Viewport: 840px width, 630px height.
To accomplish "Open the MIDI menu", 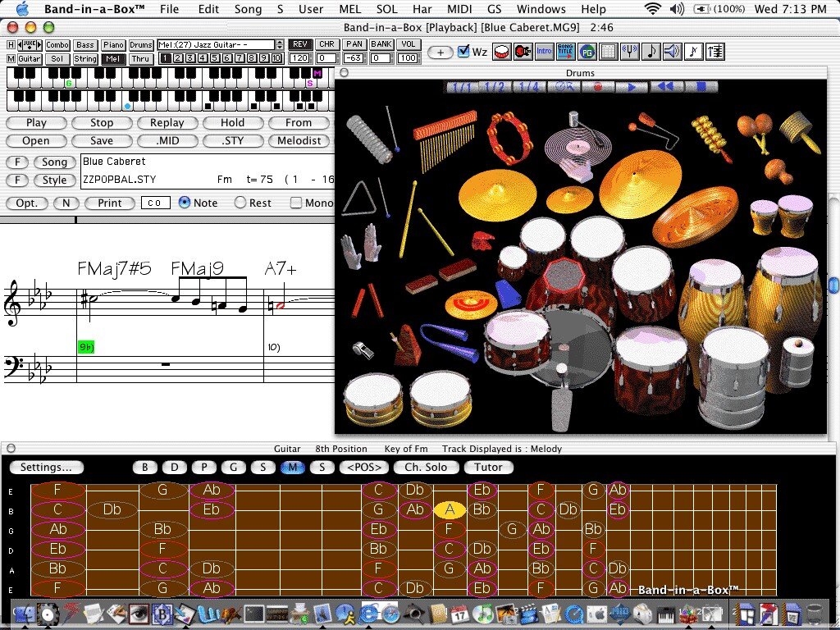I will click(459, 9).
